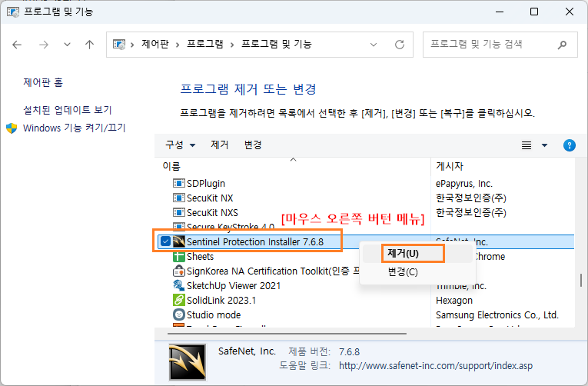Open 제어판 breadcrumb
Screen dimensions: 588x386
154,45
